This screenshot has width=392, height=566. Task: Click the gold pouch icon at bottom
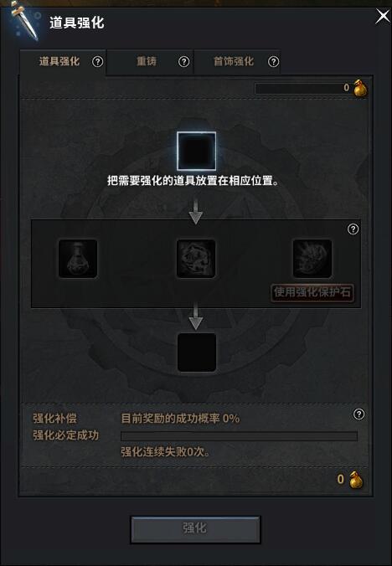click(356, 480)
